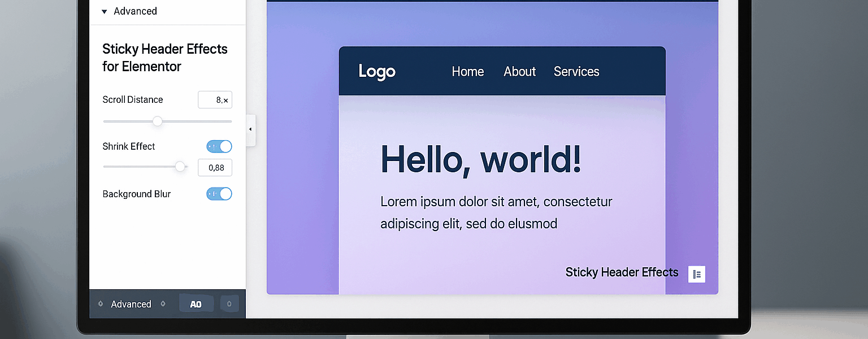Adjust the Scroll Distance slider handle
868x339 pixels.
click(x=158, y=121)
